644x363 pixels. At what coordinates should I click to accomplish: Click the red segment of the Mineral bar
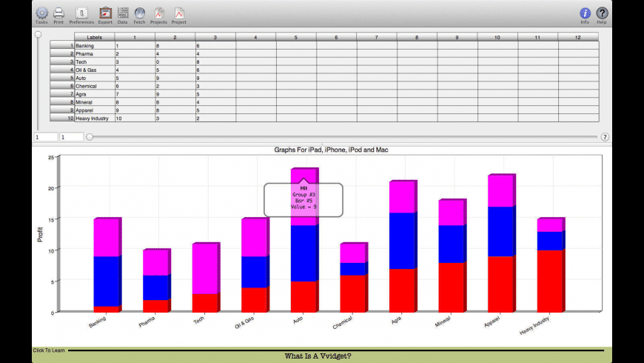pyautogui.click(x=451, y=287)
